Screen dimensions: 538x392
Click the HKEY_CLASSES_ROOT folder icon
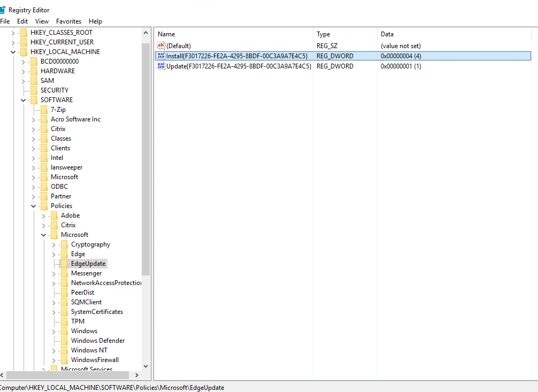(x=24, y=33)
